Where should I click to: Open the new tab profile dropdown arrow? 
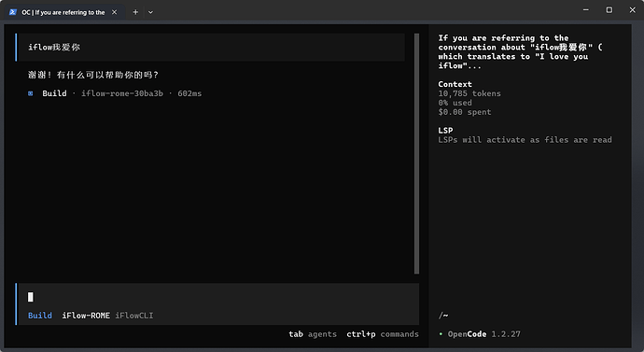click(x=150, y=12)
